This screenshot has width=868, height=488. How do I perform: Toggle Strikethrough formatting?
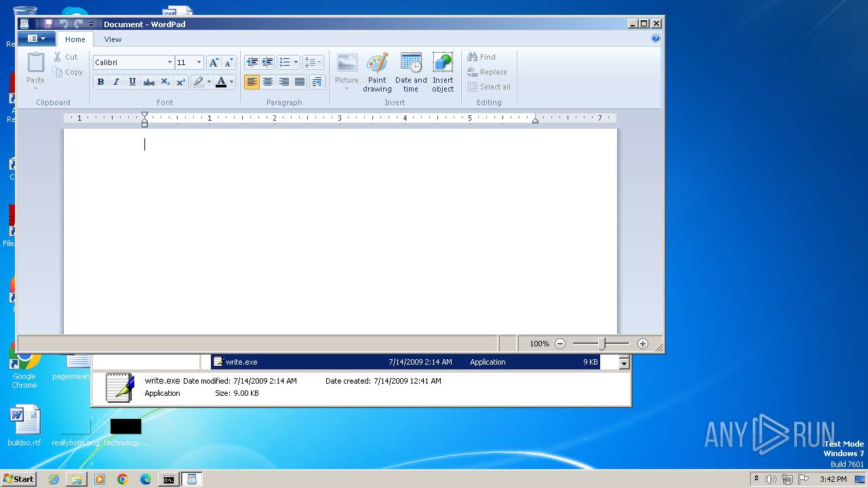(x=149, y=82)
